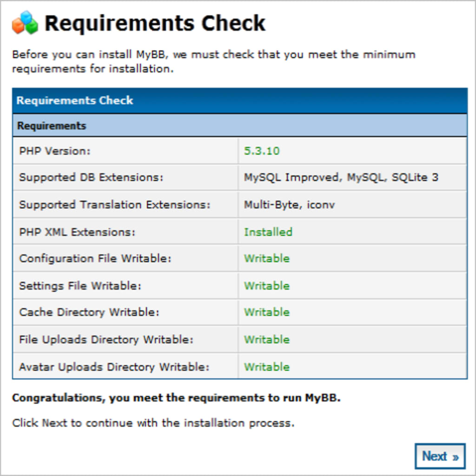Select 'MySQL Improved, MySQL, SQLite 3' value
The height and width of the screenshot is (476, 476).
coord(341,177)
